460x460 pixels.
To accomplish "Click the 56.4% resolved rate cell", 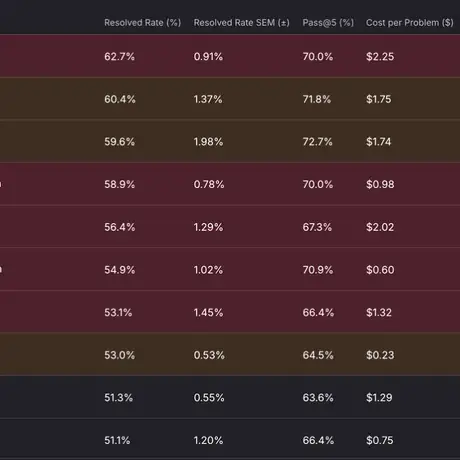I will coord(119,227).
